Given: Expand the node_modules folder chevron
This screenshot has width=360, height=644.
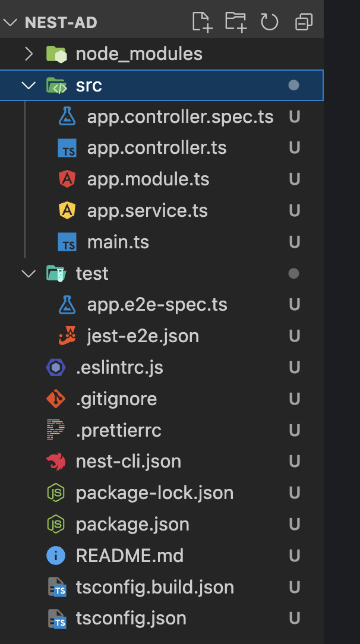Looking at the screenshot, I should tap(29, 54).
